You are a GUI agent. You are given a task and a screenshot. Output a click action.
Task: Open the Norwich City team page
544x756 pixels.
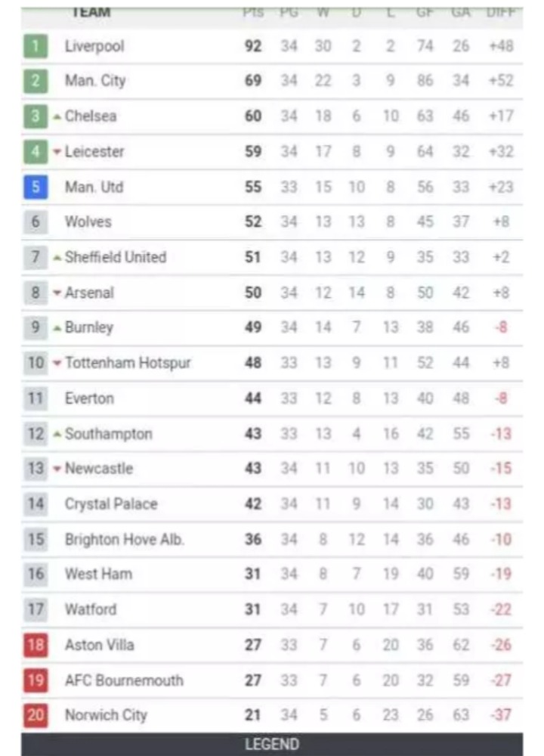coord(106,715)
